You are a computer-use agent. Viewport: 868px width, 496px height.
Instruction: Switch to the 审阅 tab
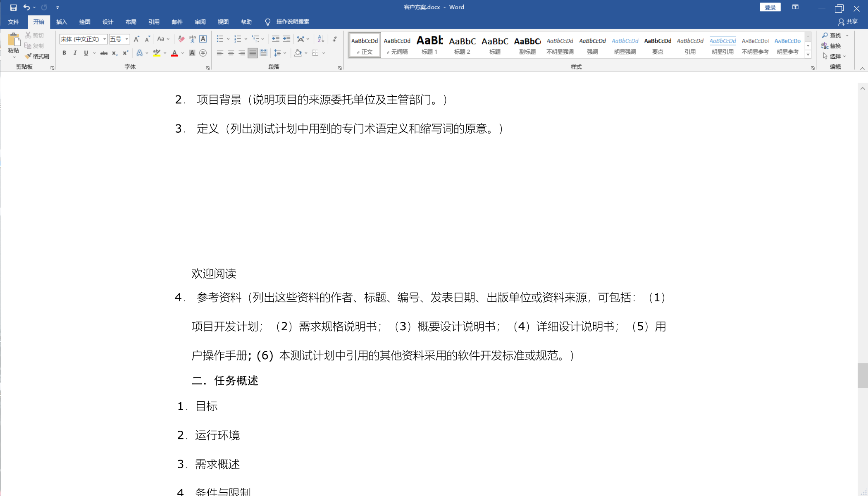click(200, 21)
